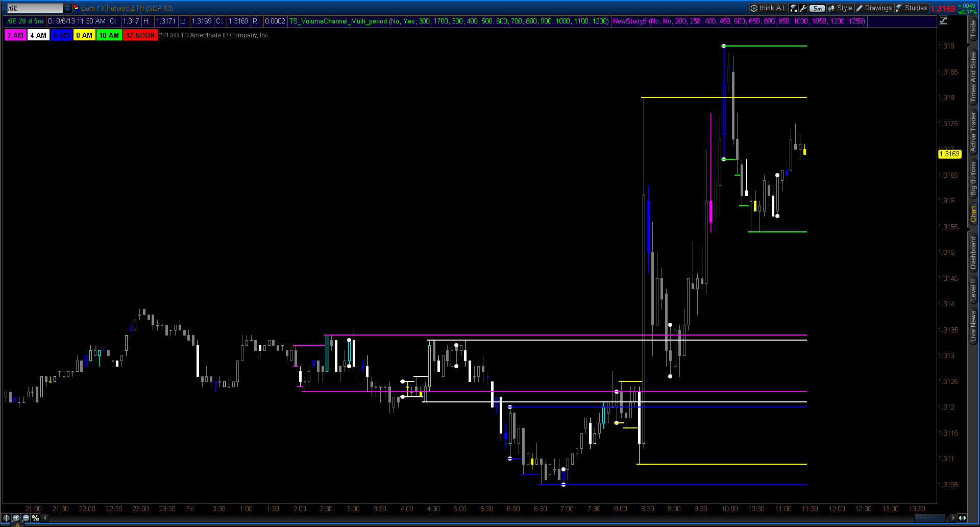
Task: Change the 5m timeframe button
Action: coord(817,8)
